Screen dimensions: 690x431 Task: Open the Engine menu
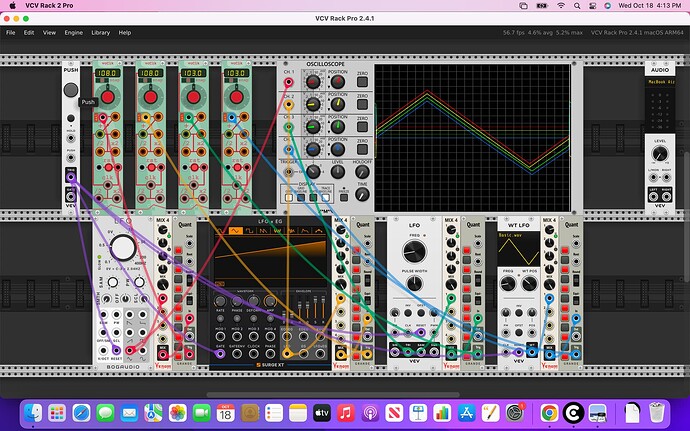coord(73,33)
